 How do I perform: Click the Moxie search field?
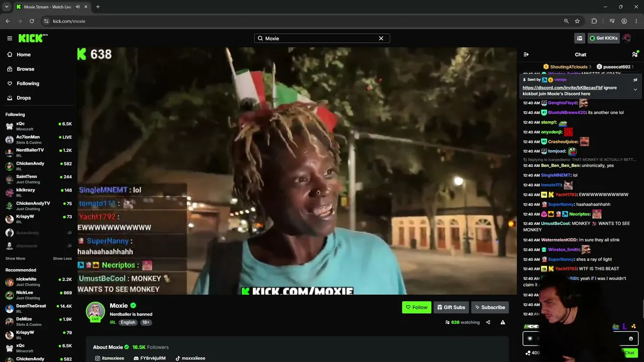pos(322,38)
